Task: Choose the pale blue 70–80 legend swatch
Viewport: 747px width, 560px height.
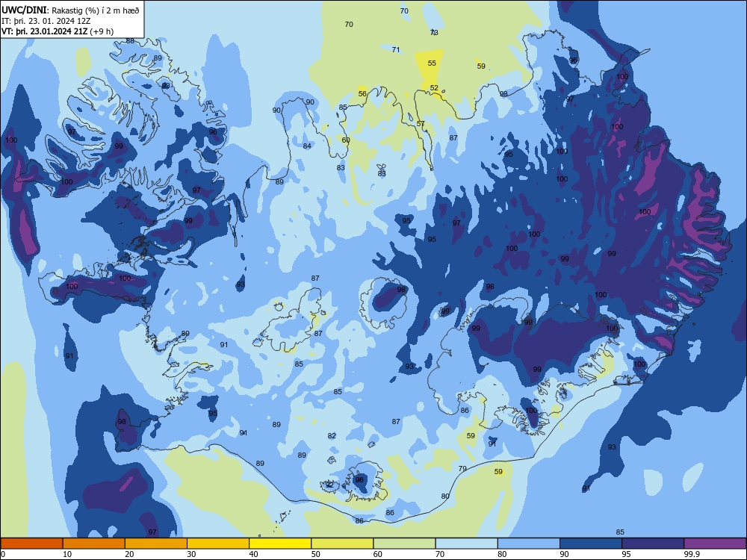Action: coord(467,544)
